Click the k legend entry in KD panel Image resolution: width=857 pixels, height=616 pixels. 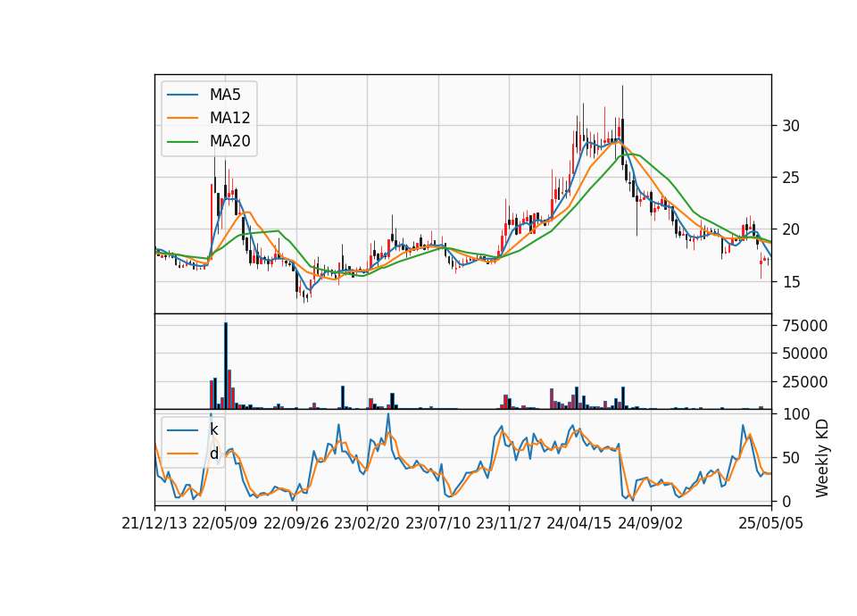pyautogui.click(x=213, y=429)
